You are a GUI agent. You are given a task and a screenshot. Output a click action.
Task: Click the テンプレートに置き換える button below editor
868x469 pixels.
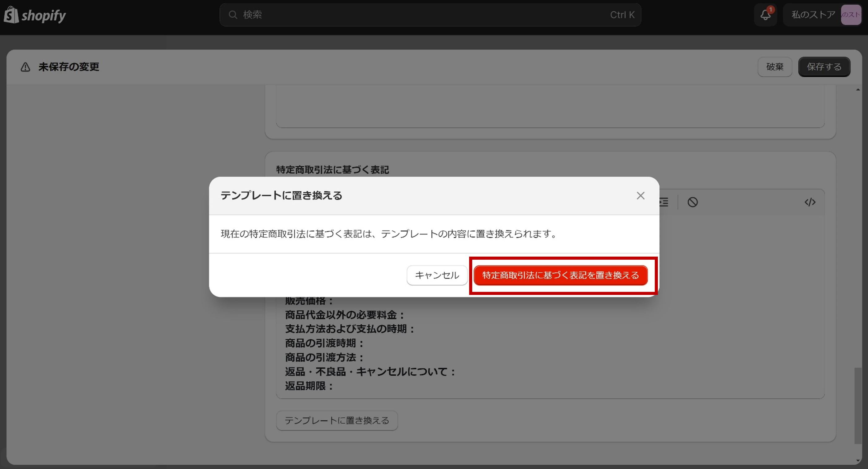[337, 420]
